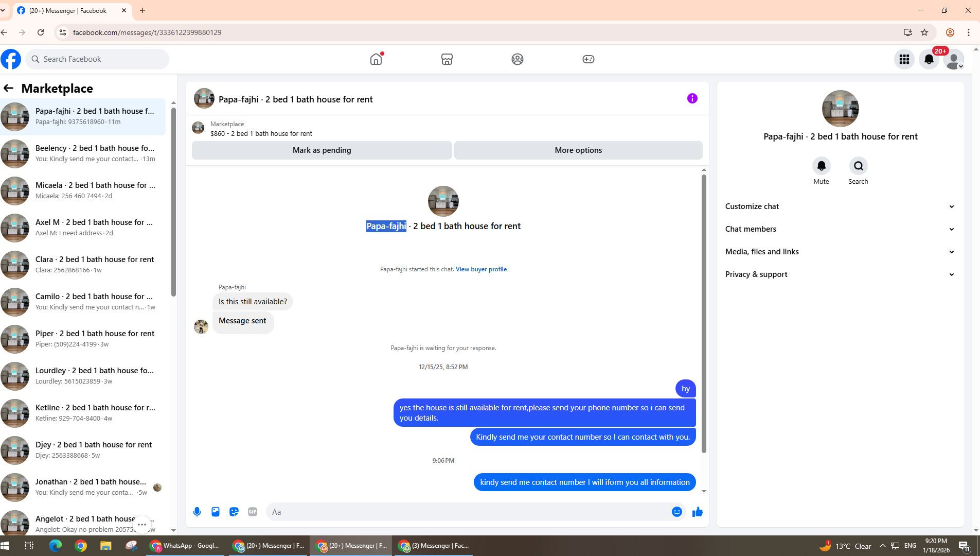Open the Beelency conversation
This screenshot has height=556, width=980.
pyautogui.click(x=83, y=153)
